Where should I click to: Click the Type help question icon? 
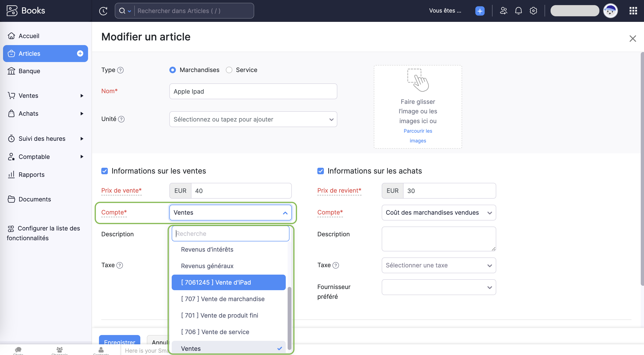(120, 70)
